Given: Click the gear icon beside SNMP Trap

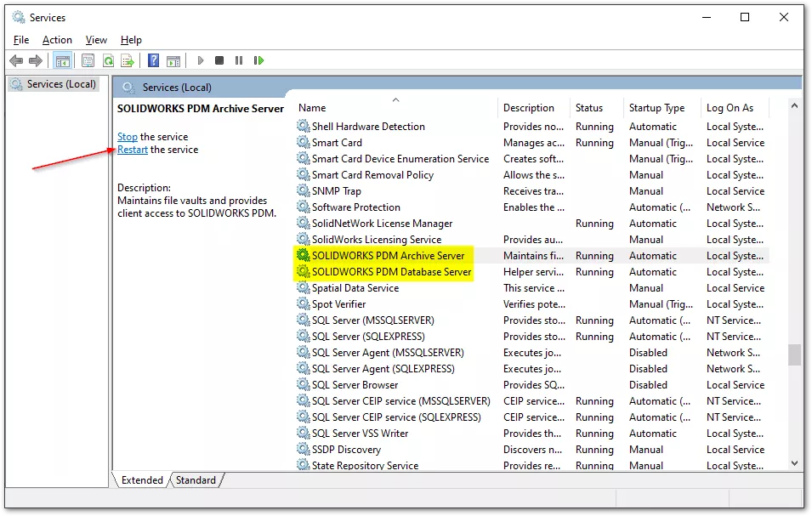Looking at the screenshot, I should point(303,190).
